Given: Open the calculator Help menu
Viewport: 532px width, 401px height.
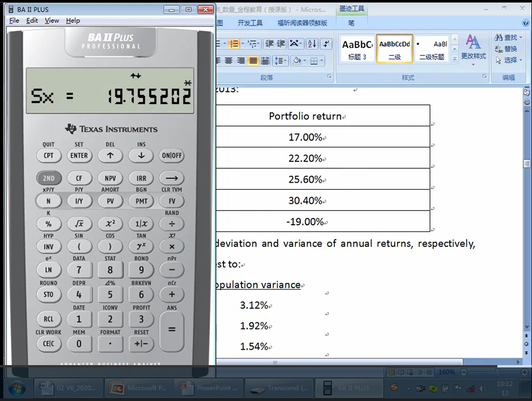Looking at the screenshot, I should point(73,21).
